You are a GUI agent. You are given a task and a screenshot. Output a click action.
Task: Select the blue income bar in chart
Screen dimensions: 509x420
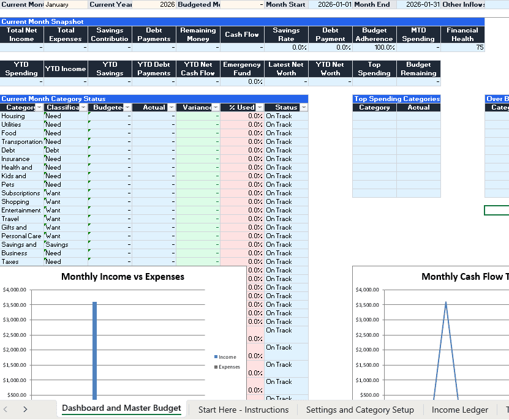click(x=94, y=351)
